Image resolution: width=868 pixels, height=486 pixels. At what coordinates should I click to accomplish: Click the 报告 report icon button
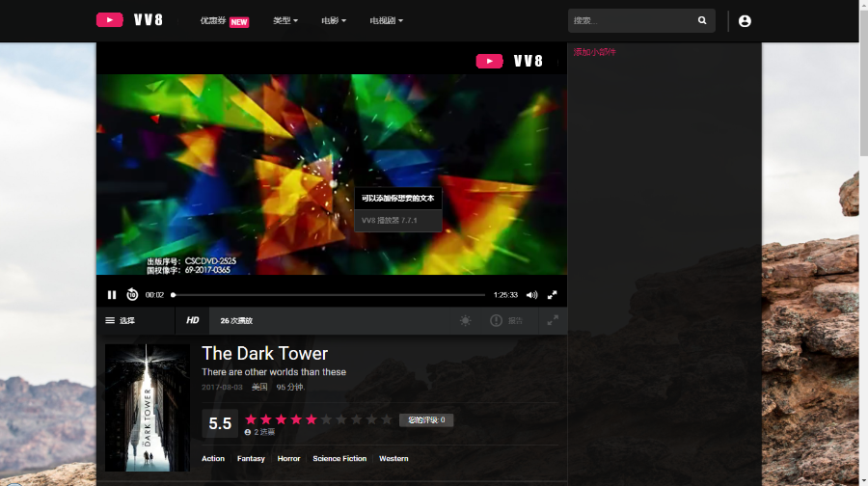coord(506,320)
